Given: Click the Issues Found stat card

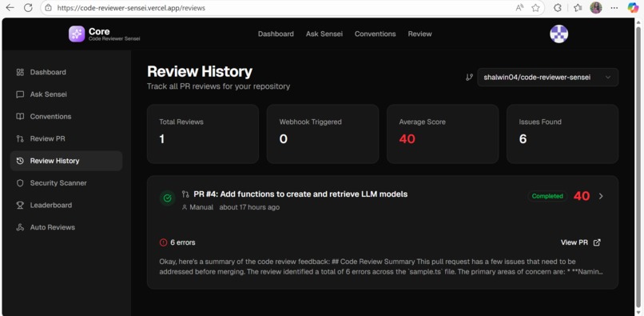Looking at the screenshot, I should [x=563, y=134].
